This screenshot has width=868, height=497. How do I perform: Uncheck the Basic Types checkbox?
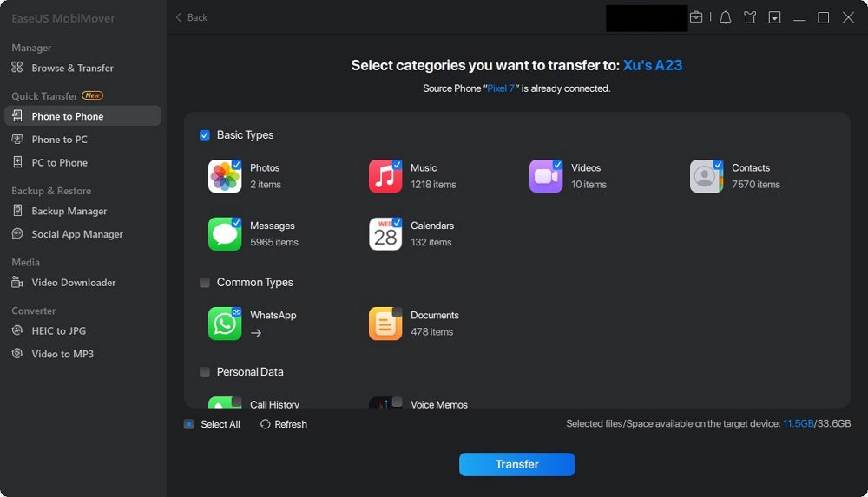(x=205, y=135)
